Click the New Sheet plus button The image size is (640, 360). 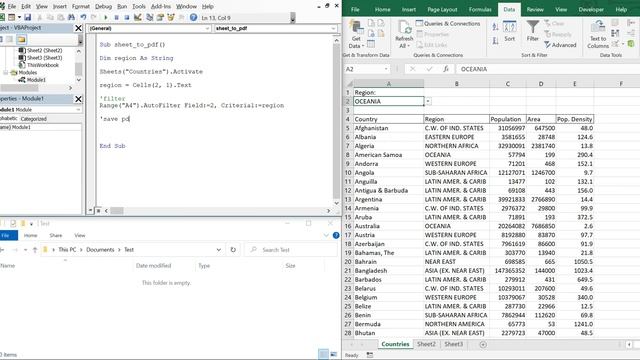click(x=483, y=344)
